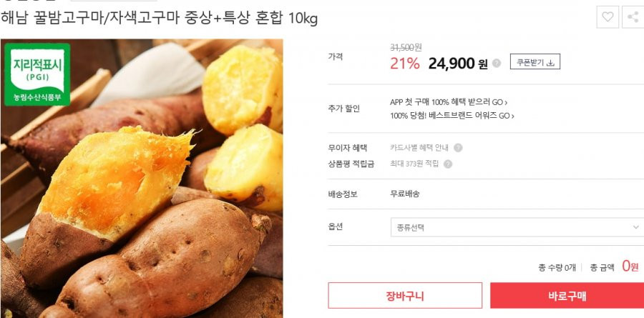Click the 무이자 혜택 help icon

coord(458,148)
